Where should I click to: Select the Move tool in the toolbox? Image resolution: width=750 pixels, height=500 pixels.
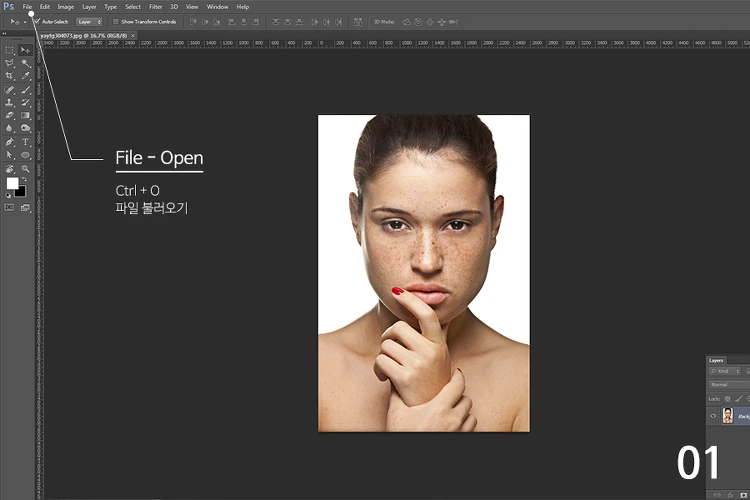point(25,50)
